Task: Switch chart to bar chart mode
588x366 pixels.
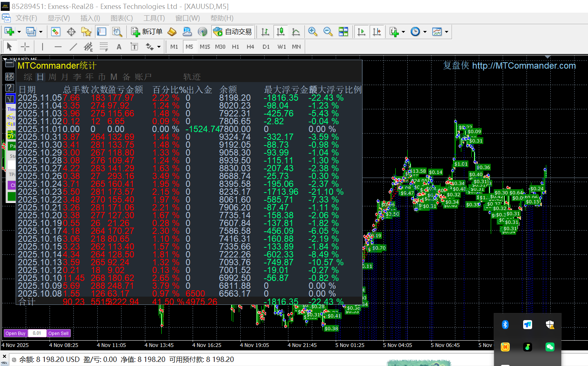Action: click(265, 32)
